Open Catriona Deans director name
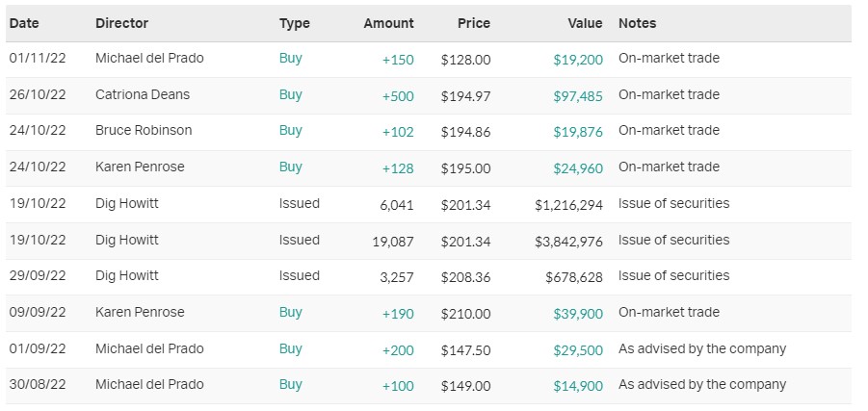 [145, 94]
